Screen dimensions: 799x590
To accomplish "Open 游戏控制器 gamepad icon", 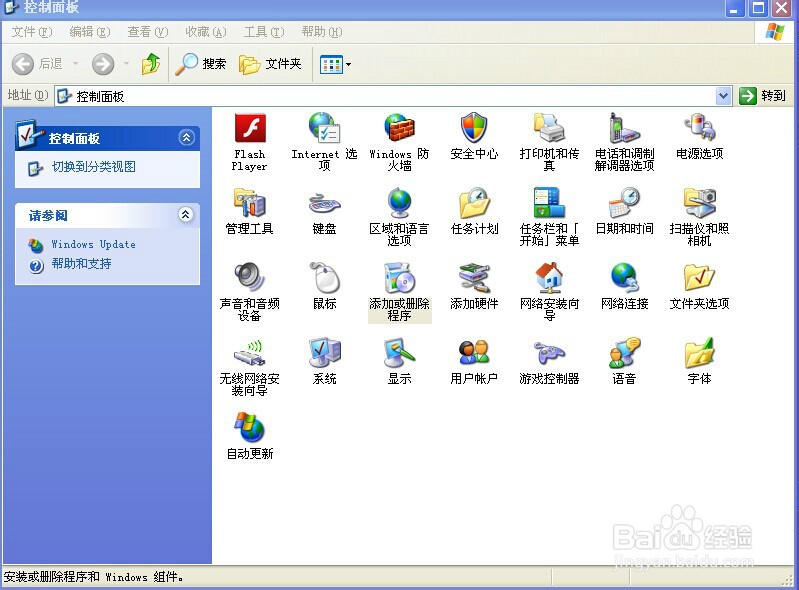I will coord(549,353).
